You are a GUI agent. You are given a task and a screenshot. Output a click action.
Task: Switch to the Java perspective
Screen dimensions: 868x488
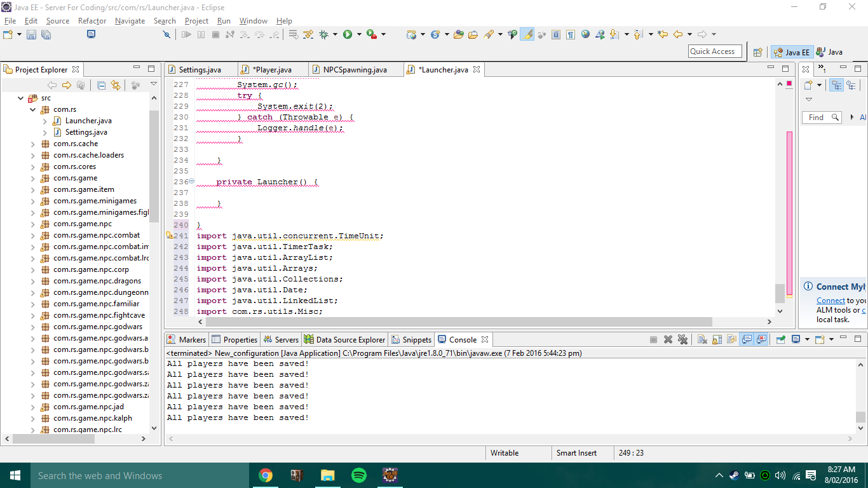(830, 52)
